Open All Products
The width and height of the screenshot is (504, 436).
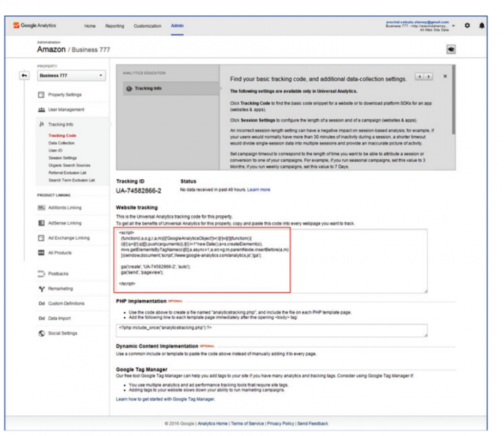coord(60,253)
